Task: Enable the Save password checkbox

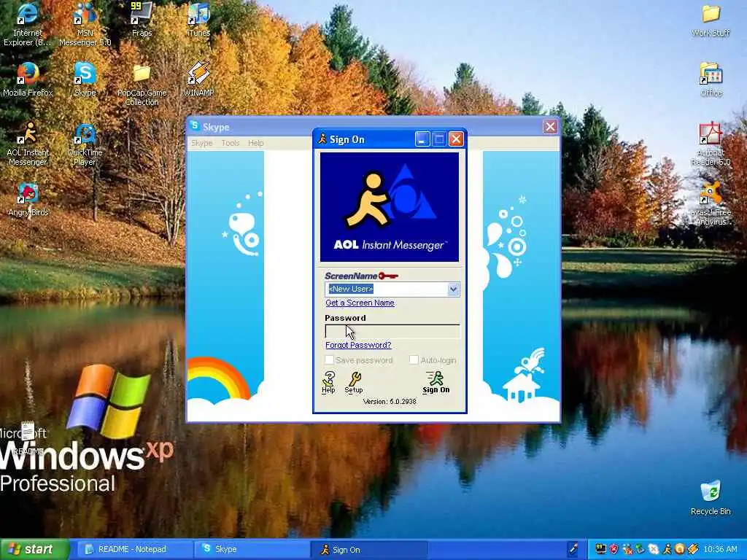Action: [329, 360]
